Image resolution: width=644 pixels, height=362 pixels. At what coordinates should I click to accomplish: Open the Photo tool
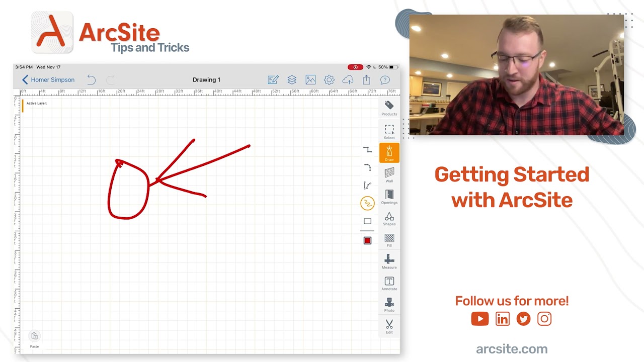389,305
